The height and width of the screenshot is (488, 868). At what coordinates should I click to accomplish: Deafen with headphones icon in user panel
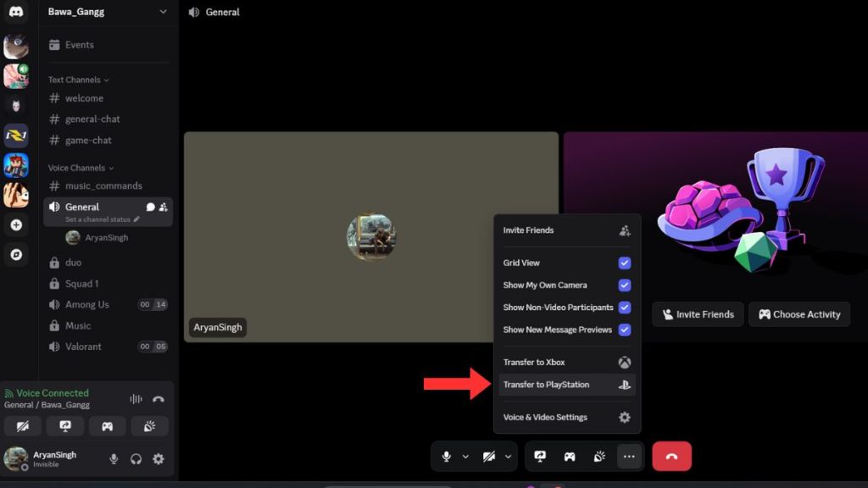[x=136, y=458]
